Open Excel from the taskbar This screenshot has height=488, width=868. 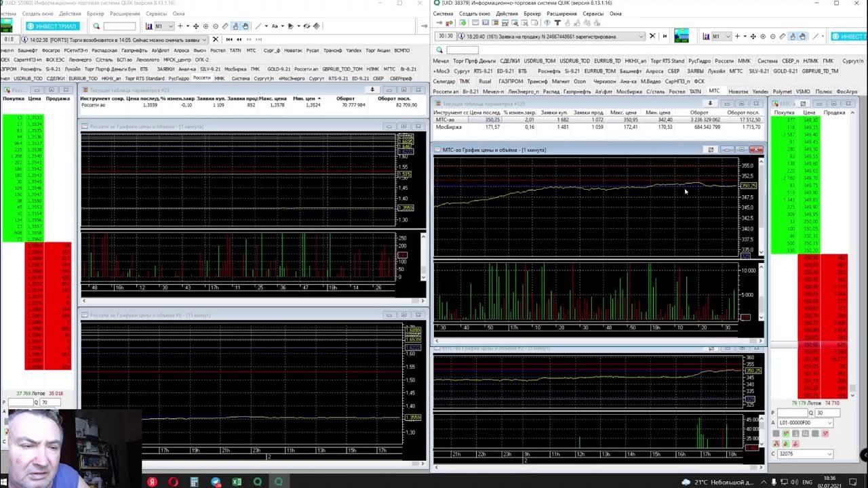(237, 482)
